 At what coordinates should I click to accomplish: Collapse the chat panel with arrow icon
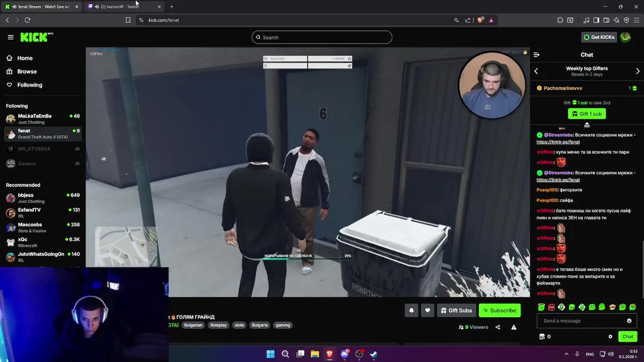pos(536,55)
